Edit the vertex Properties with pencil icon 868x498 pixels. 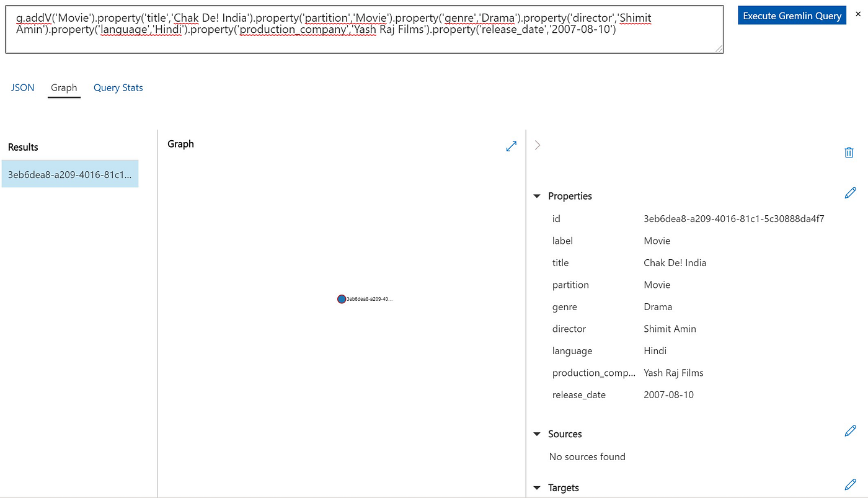(850, 193)
